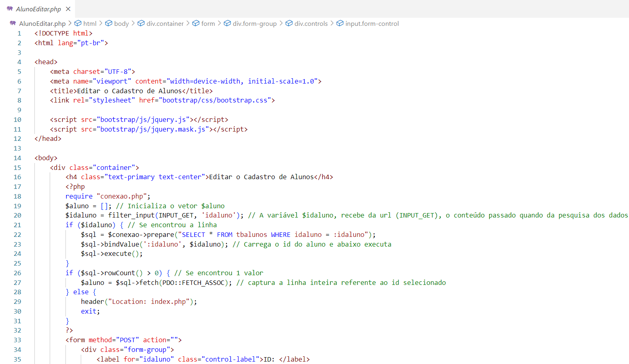Click the elephant file icon in the breadcrumb
This screenshot has height=364, width=629.
click(x=13, y=23)
